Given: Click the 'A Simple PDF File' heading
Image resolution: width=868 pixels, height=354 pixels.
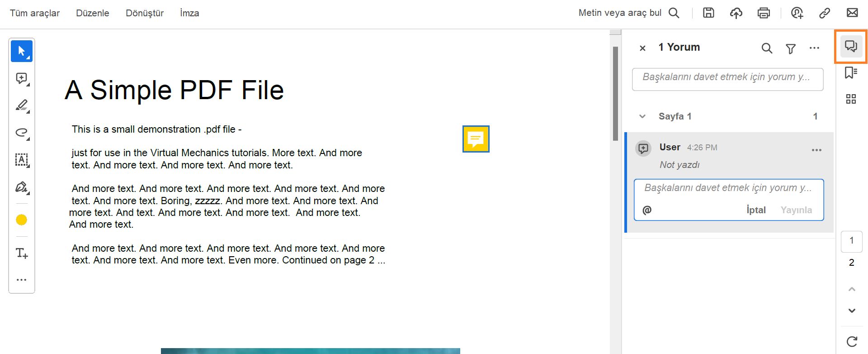Looking at the screenshot, I should [174, 90].
